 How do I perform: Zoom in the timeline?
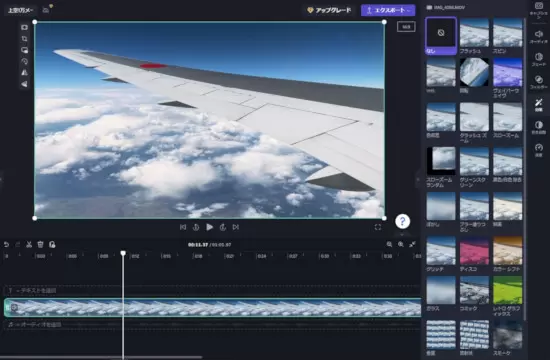[401, 244]
